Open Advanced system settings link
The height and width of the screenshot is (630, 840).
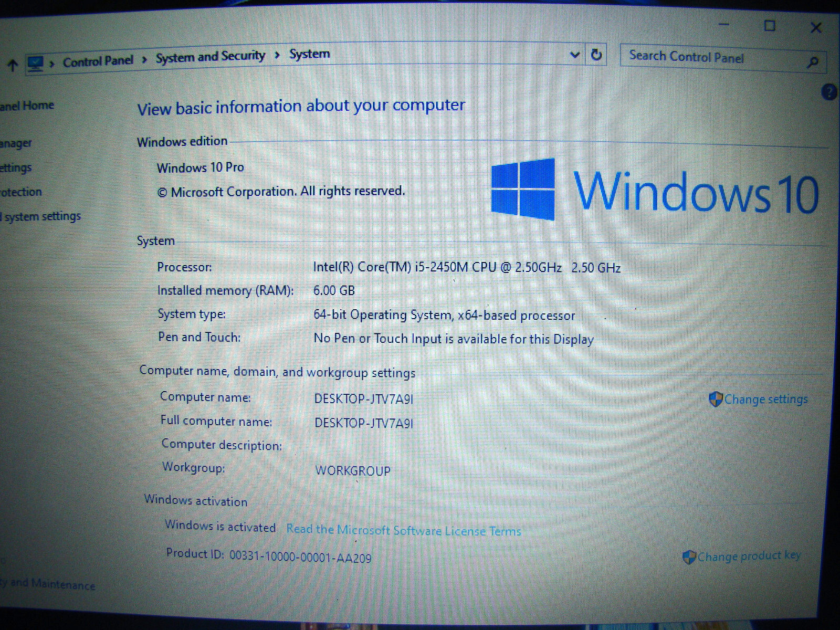point(40,216)
